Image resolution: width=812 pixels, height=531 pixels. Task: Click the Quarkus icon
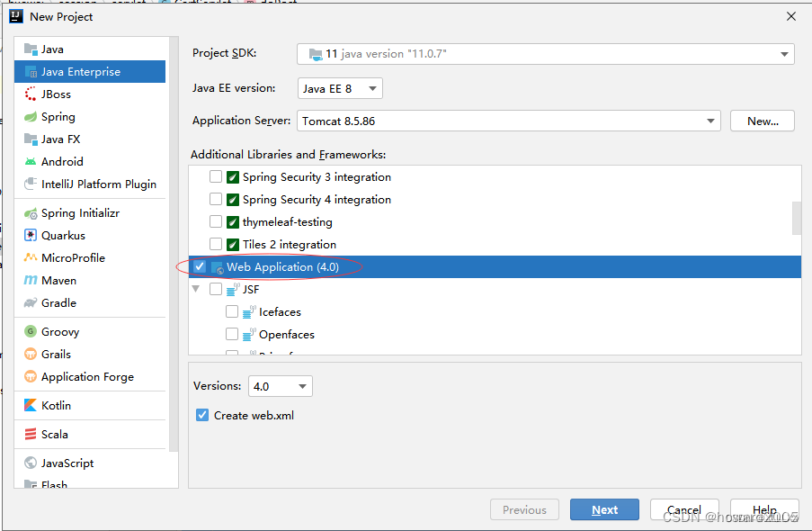(x=31, y=236)
